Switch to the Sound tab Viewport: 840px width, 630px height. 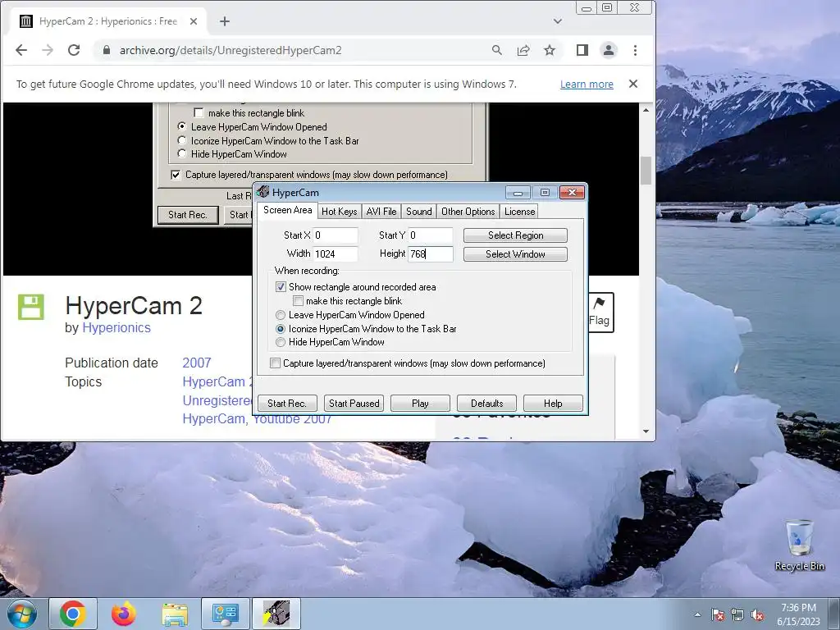click(419, 212)
